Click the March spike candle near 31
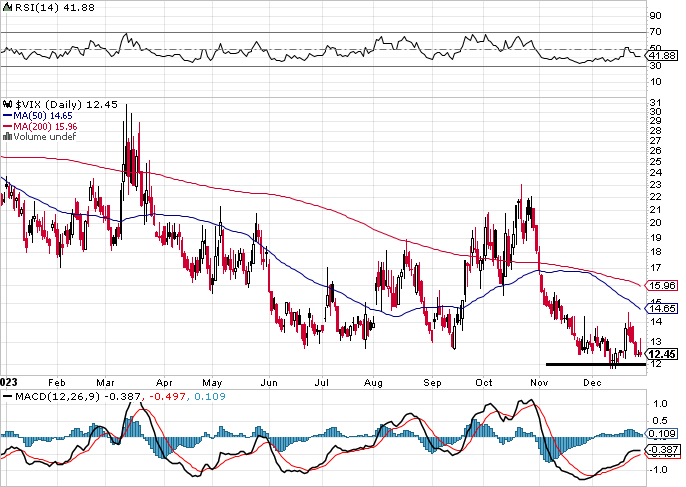The height and width of the screenshot is (487, 686). [x=126, y=140]
